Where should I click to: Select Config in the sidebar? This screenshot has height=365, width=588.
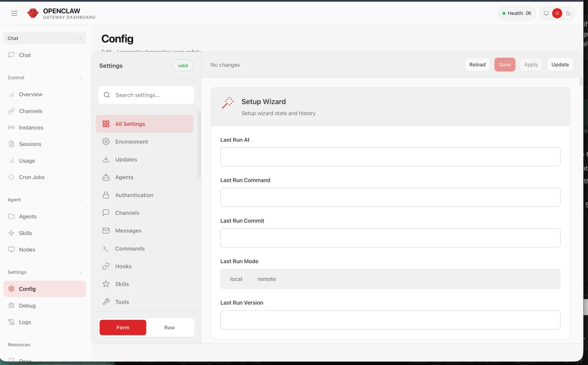click(45, 289)
